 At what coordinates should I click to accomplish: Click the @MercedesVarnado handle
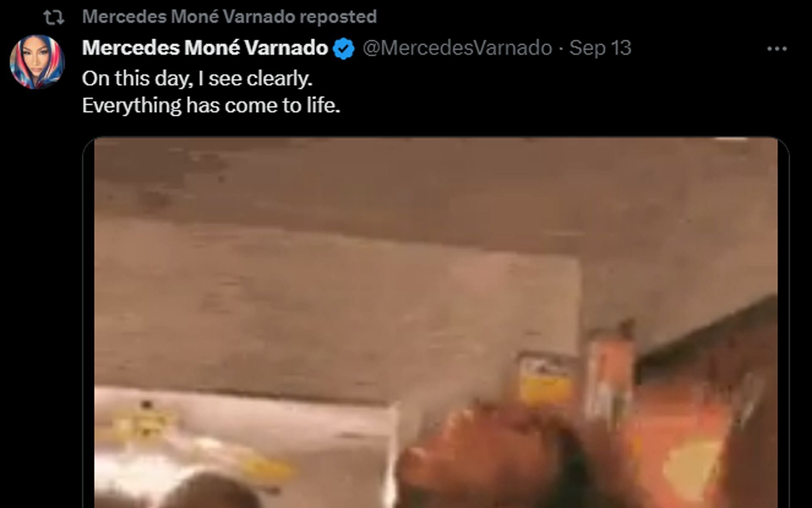pyautogui.click(x=458, y=48)
